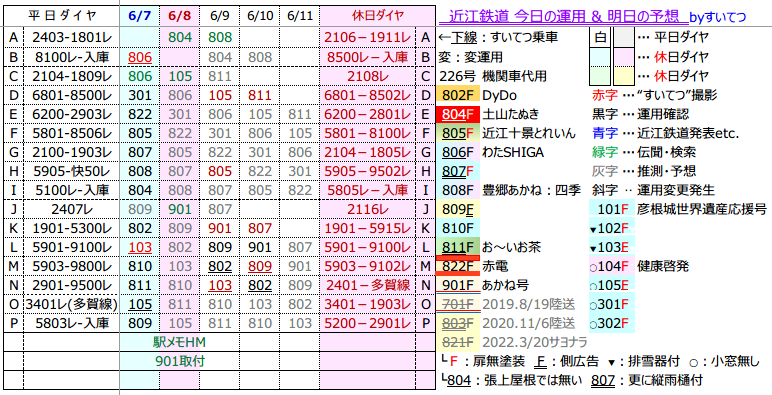Click the 5200-2901レ holiday cell
The height and width of the screenshot is (395, 772).
[x=368, y=324]
